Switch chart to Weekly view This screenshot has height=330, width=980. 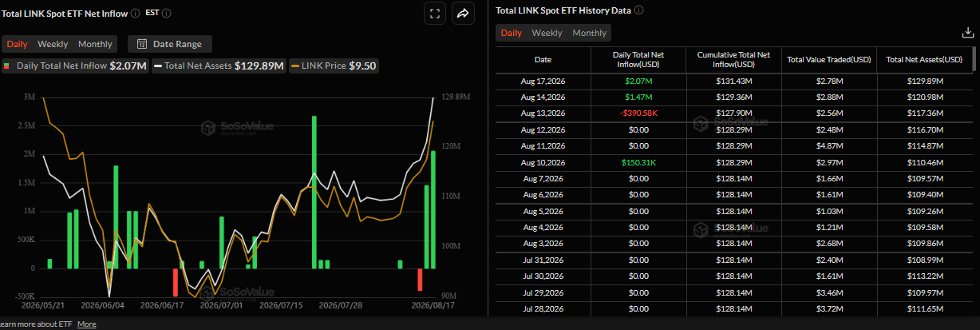tap(53, 44)
